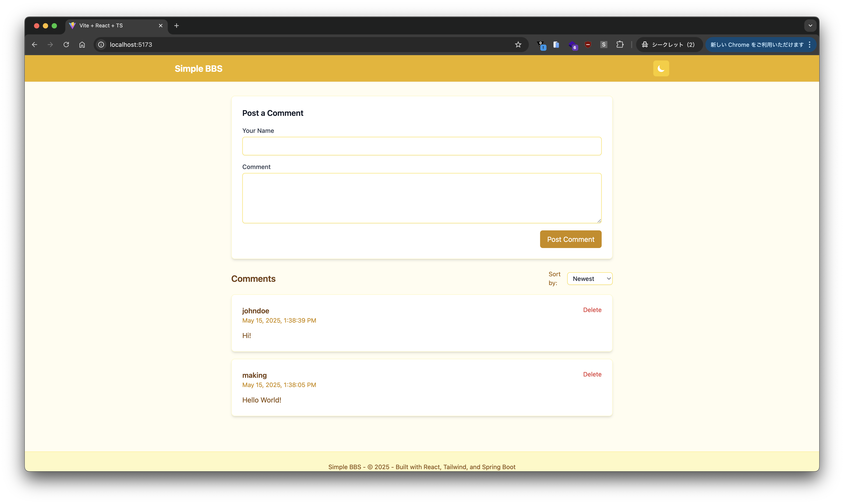Open the Sort by Newest dropdown
The height and width of the screenshot is (504, 844).
(590, 279)
